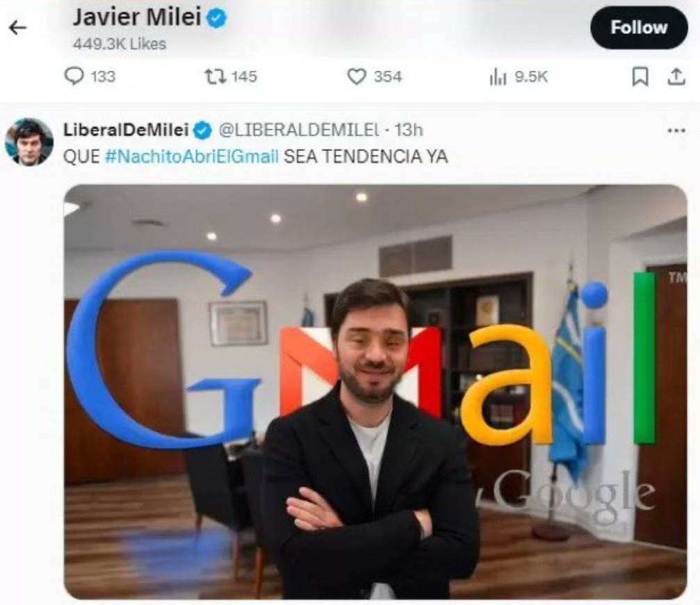Click the 13h post timestamp
700x605 pixels.
pos(408,130)
